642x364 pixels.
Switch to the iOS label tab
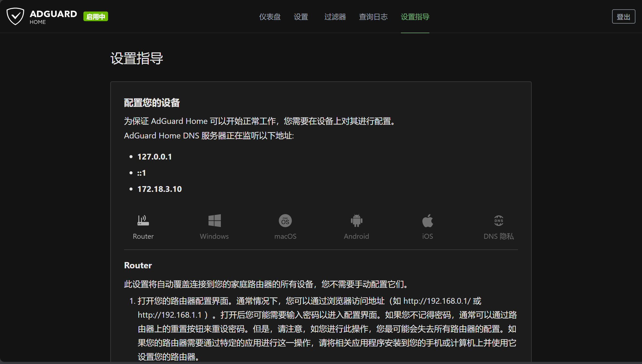[427, 236]
